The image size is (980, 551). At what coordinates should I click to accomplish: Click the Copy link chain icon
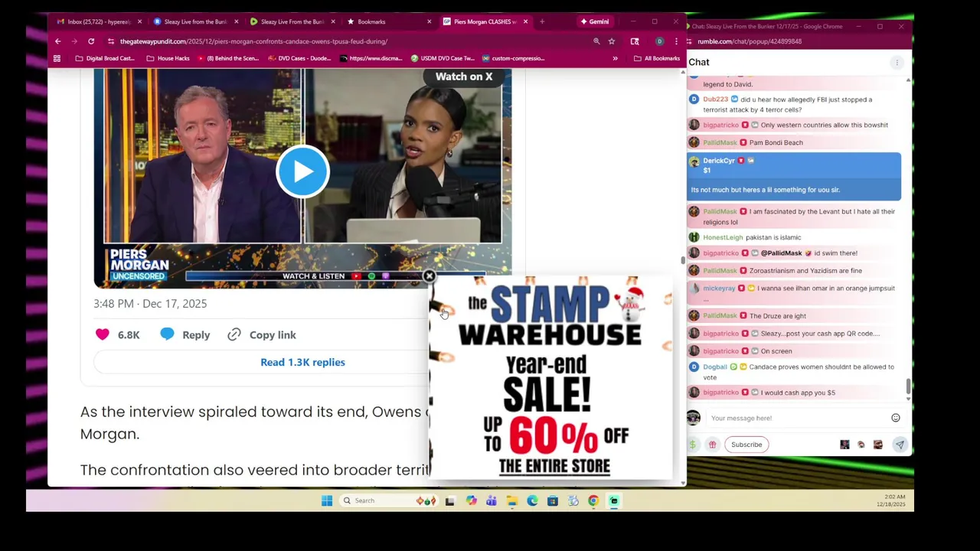[x=234, y=334]
